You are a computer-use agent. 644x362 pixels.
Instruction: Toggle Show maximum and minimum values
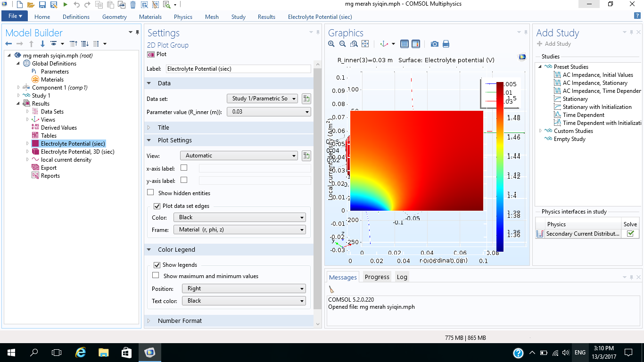(156, 276)
